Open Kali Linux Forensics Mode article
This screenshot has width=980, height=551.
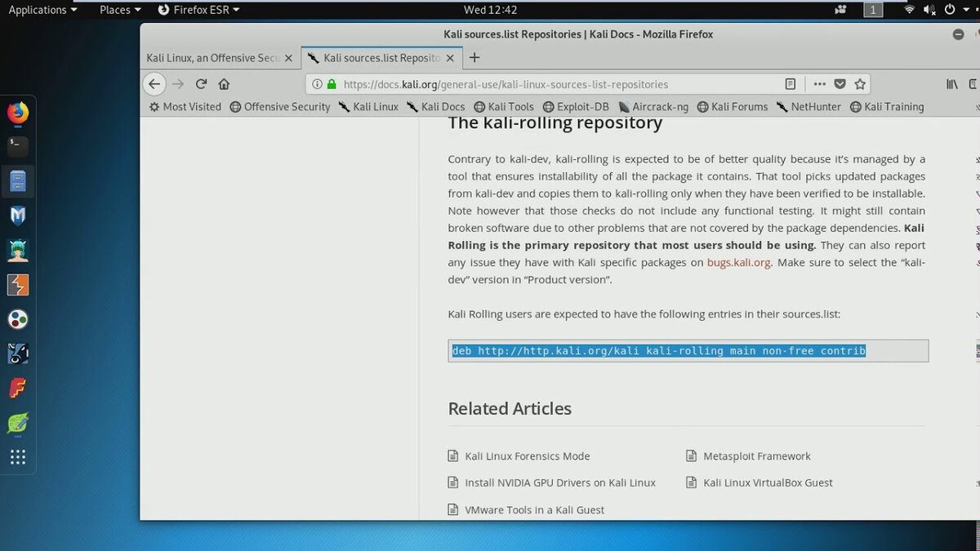click(527, 456)
